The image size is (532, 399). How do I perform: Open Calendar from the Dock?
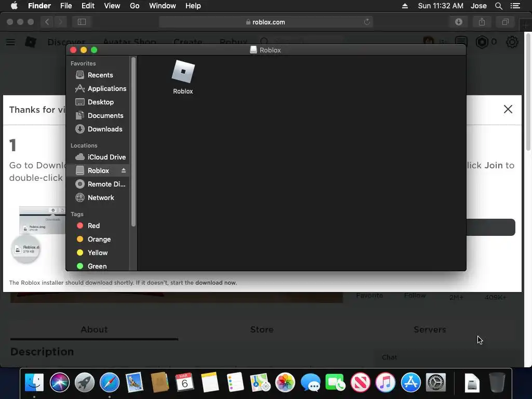(184, 382)
